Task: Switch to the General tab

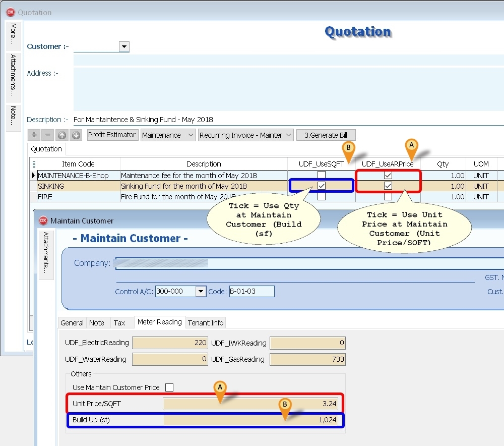Action: pos(72,323)
